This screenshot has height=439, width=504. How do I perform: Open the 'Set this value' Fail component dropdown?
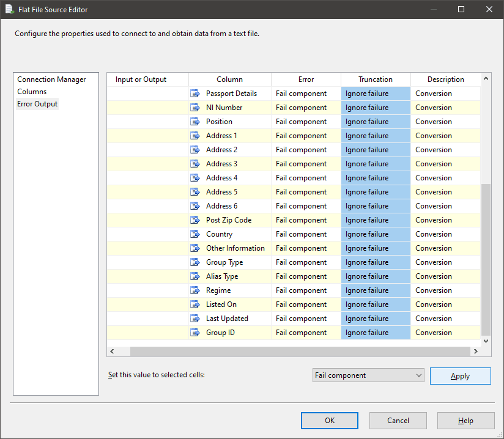tap(368, 375)
